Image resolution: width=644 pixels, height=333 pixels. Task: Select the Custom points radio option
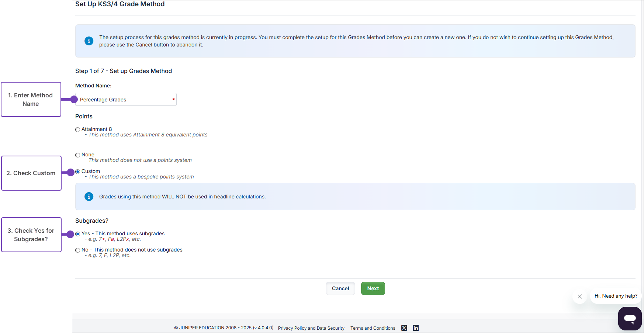[77, 171]
